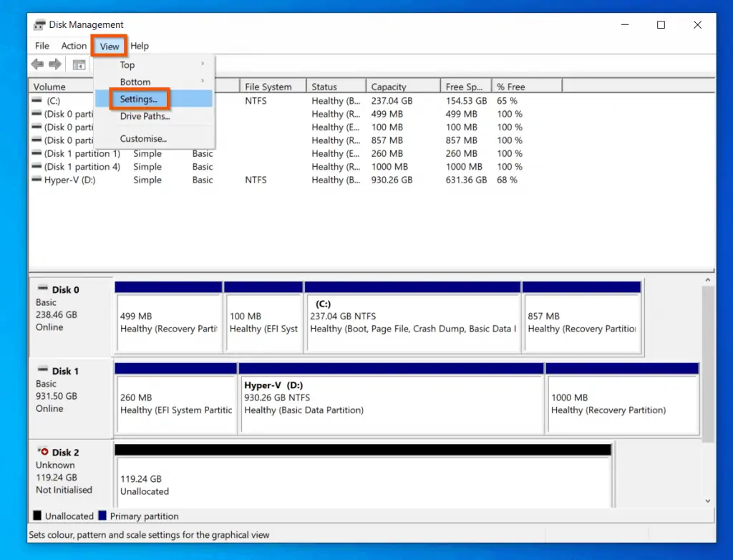This screenshot has height=560, width=733.
Task: Click the Forward arrow toolbar icon
Action: click(55, 64)
